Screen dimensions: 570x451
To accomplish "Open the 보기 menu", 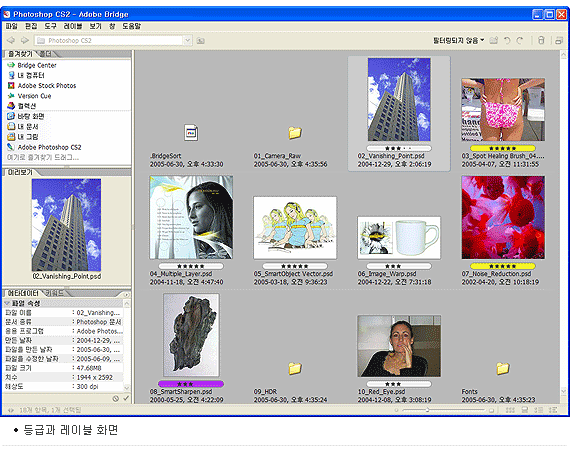I will click(96, 26).
